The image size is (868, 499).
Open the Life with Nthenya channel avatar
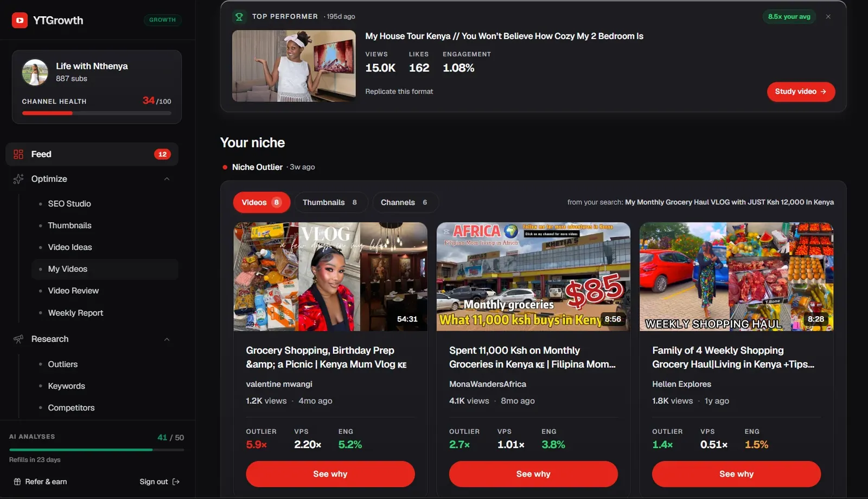point(35,73)
